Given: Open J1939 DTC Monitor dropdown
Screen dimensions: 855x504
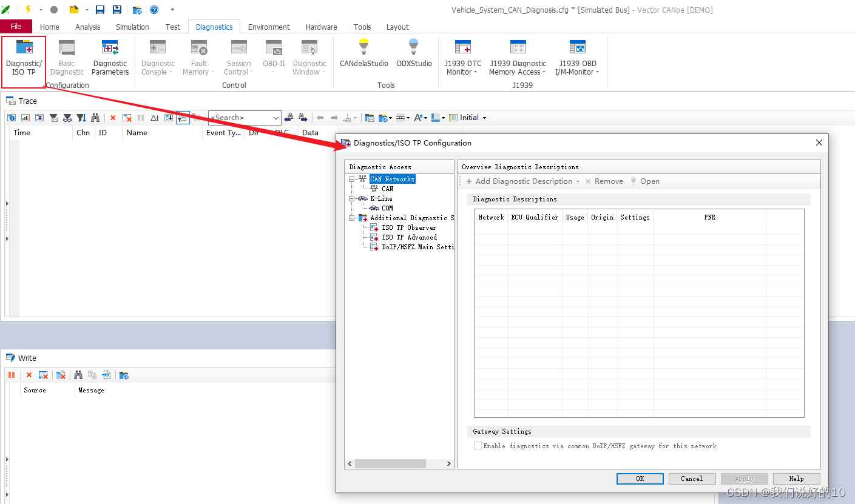Looking at the screenshot, I should pyautogui.click(x=462, y=59).
